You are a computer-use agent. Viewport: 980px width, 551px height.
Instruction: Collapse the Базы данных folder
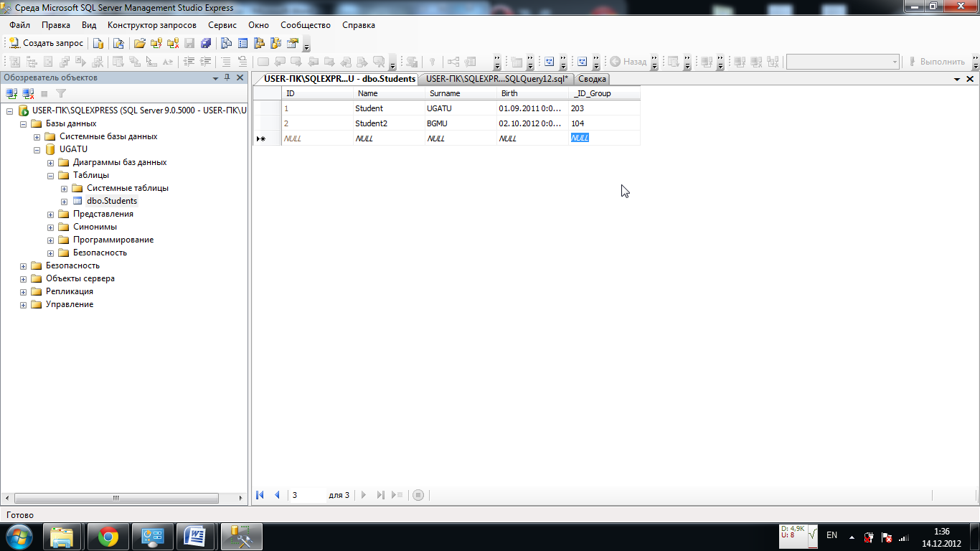tap(24, 123)
